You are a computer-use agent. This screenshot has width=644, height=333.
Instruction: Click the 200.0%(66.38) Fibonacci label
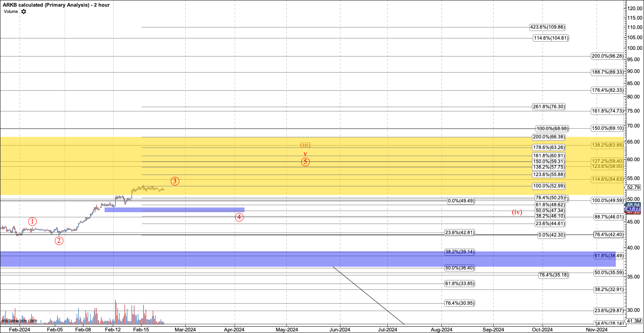tap(549, 137)
